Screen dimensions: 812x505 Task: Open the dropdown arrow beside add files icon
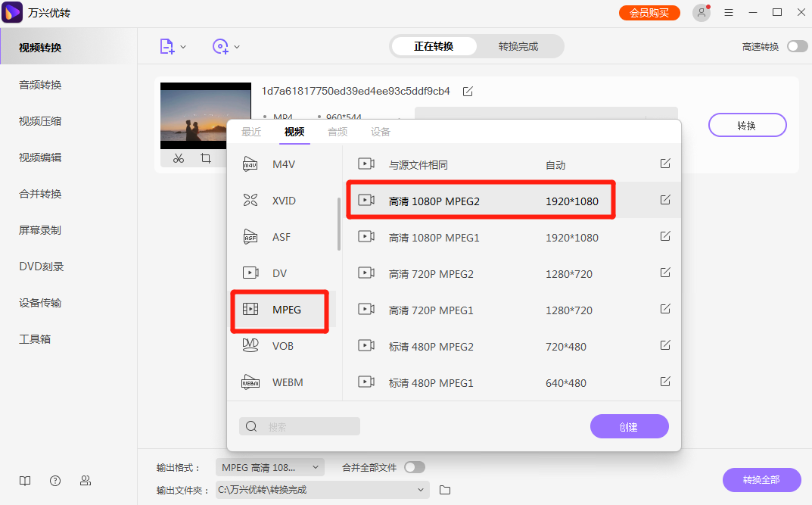[x=184, y=46]
